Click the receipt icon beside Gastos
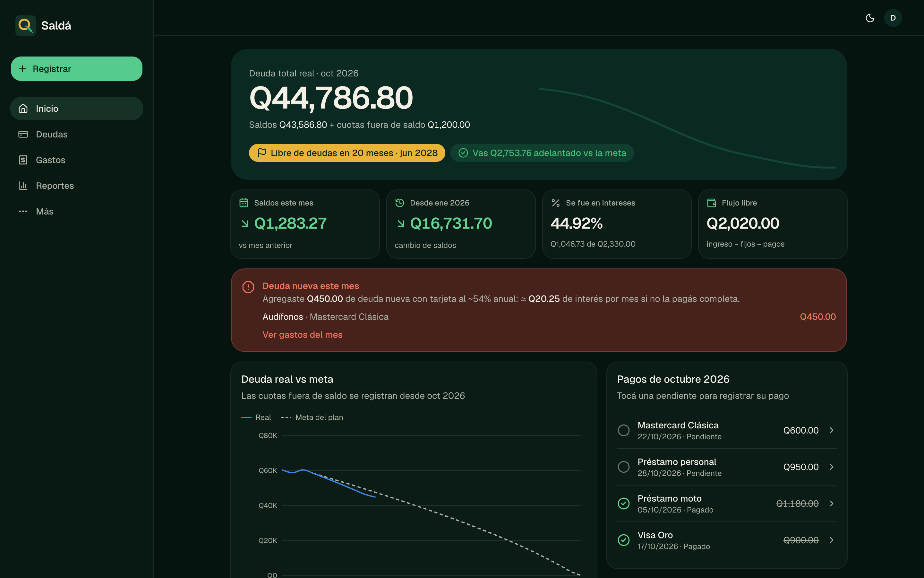The width and height of the screenshot is (924, 578). click(x=23, y=160)
